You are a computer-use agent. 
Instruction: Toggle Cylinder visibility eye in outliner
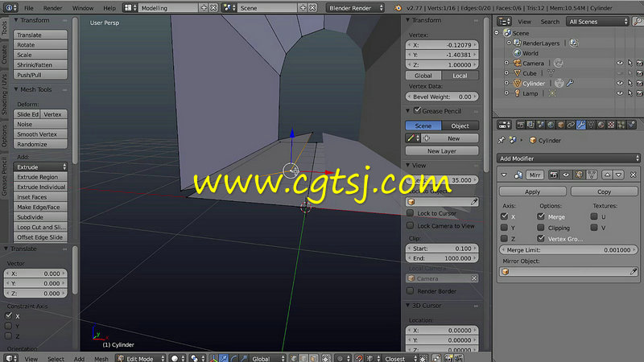[x=620, y=84]
